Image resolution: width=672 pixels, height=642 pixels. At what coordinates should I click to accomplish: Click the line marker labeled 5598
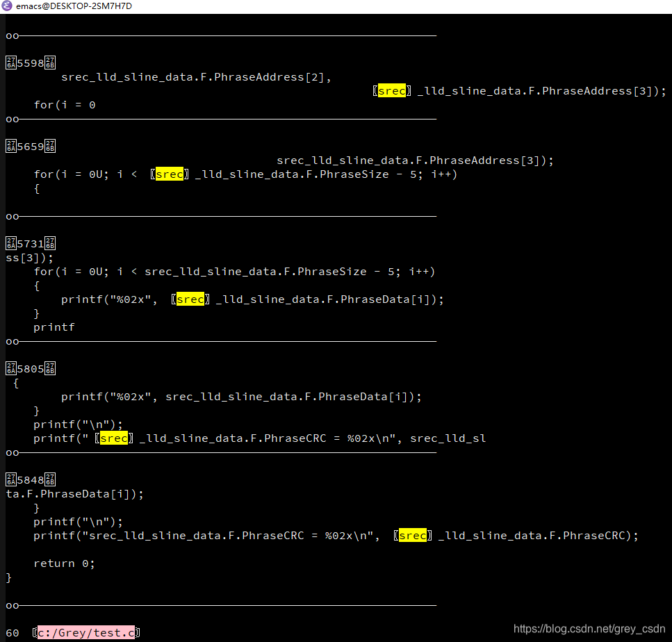click(29, 62)
